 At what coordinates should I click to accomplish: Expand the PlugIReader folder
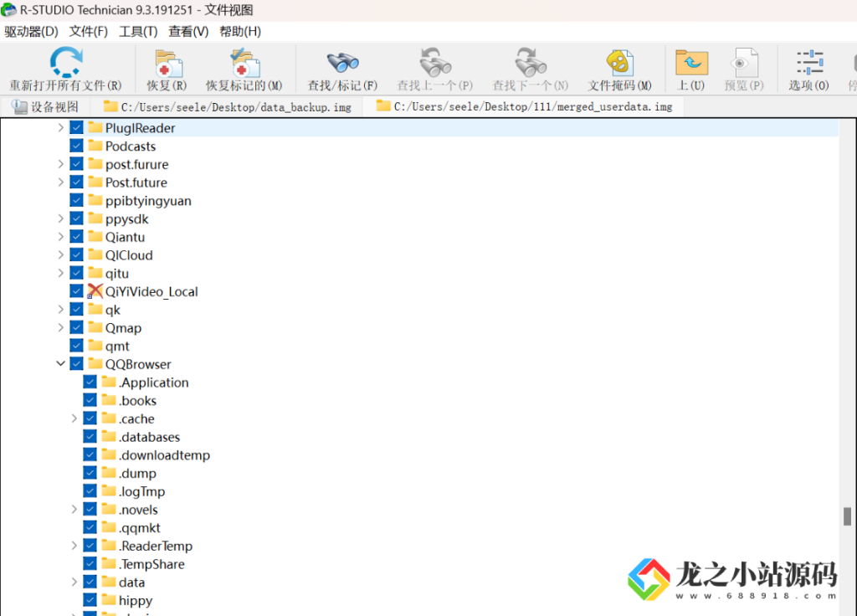(x=60, y=127)
